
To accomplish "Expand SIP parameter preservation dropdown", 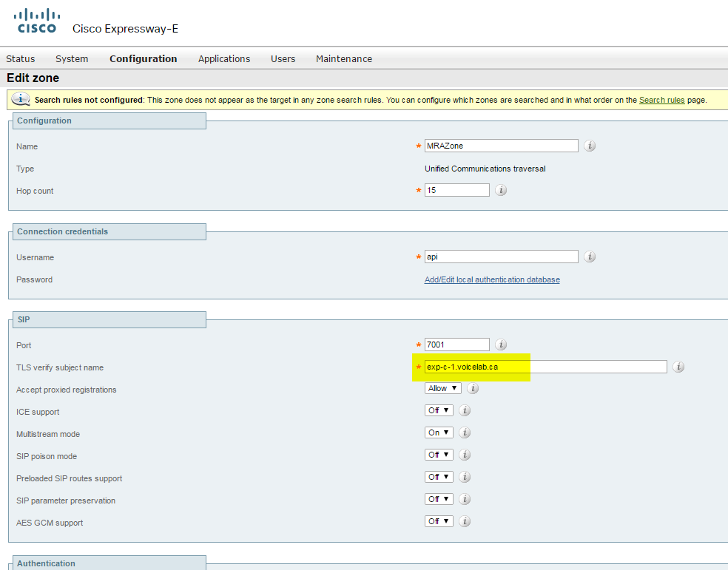I will [x=439, y=499].
